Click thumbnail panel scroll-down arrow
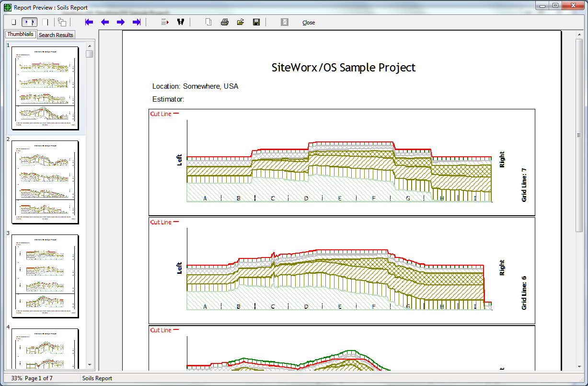Screen dimensions: 588x386 pos(90,365)
